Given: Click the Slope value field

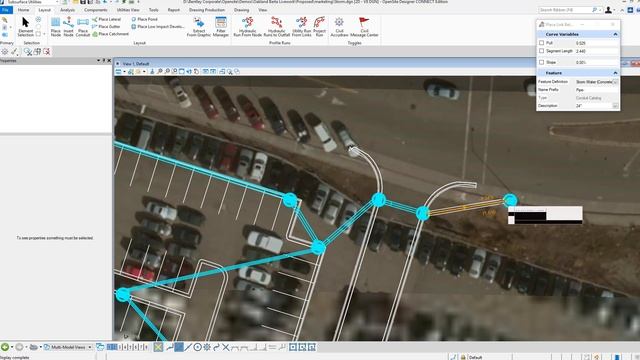Looking at the screenshot, I should click(x=596, y=62).
